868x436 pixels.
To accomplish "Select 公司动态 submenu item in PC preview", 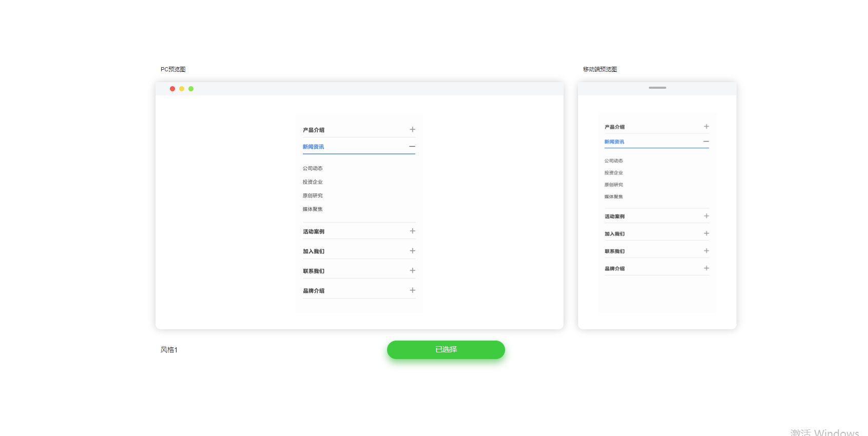I will click(313, 168).
